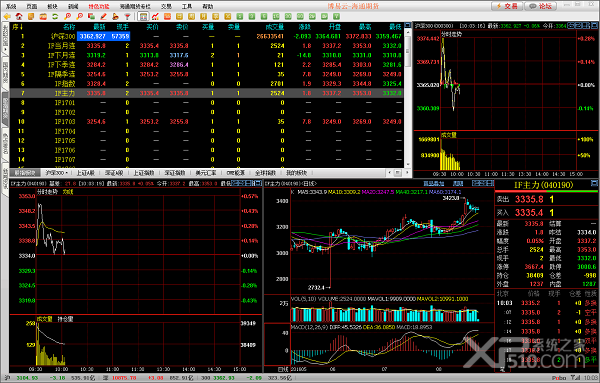Image resolution: width=600 pixels, height=383 pixels.
Task: Expand the 沪深300 tab dropdown arrow
Action: (66, 173)
